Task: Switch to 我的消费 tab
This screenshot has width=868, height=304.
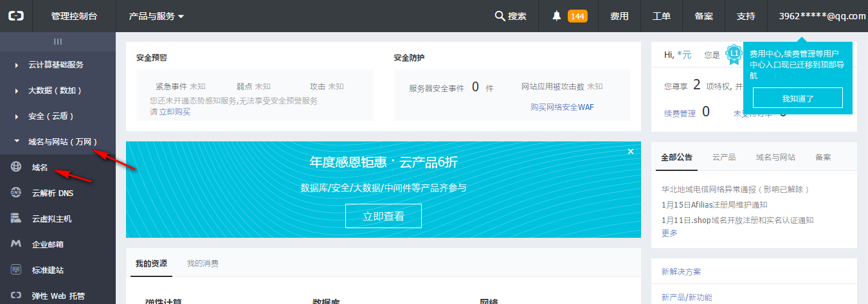Action: [x=203, y=264]
